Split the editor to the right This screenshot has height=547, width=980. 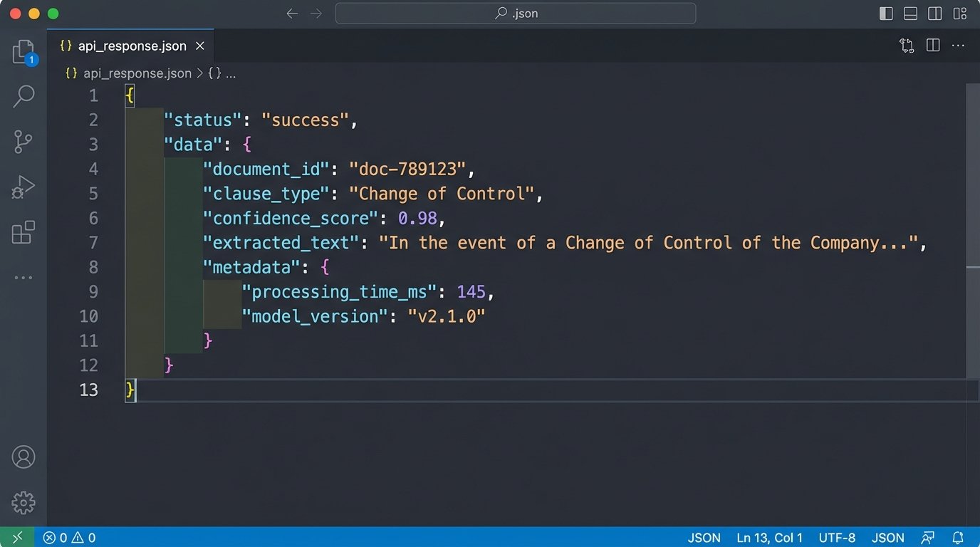[933, 46]
